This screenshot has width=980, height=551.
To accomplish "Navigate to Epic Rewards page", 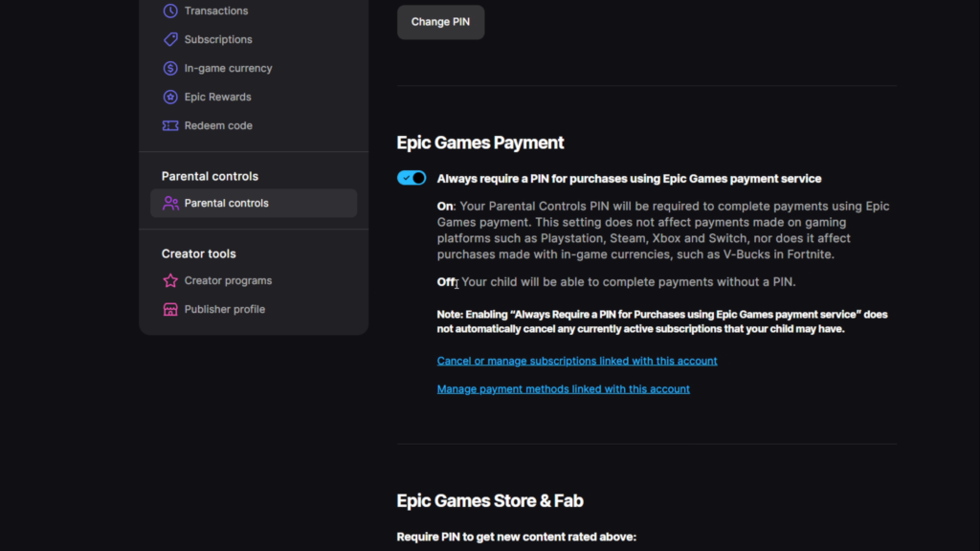I will pos(217,97).
